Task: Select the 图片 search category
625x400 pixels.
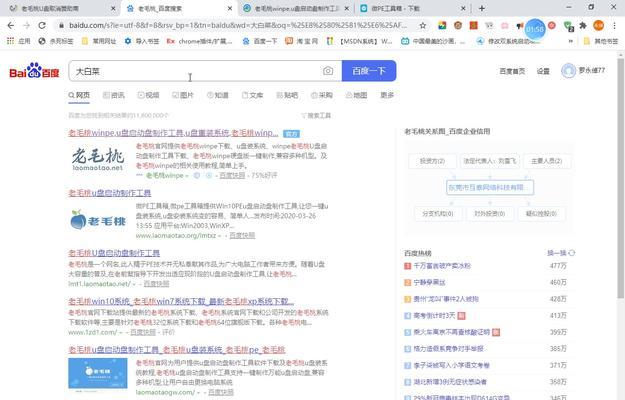Action: 183,95
